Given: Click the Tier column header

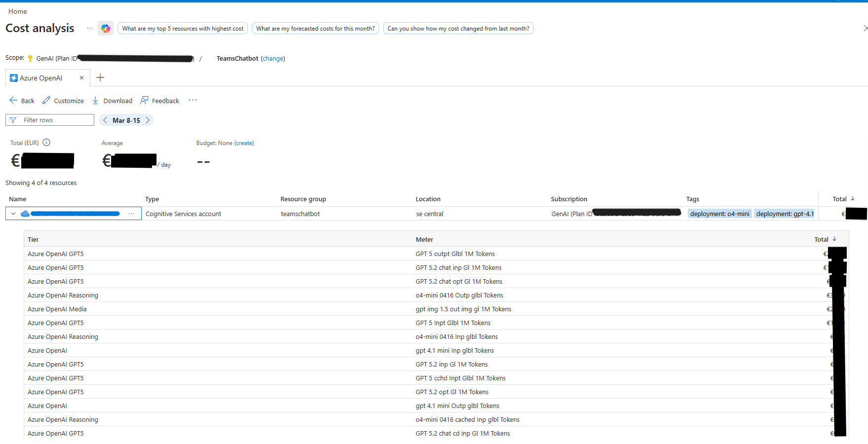Looking at the screenshot, I should click(x=33, y=239).
